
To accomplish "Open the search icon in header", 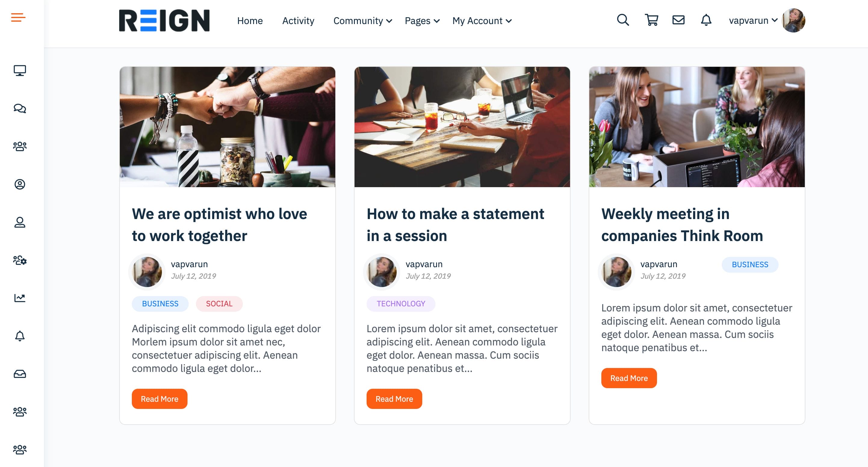I will [623, 20].
